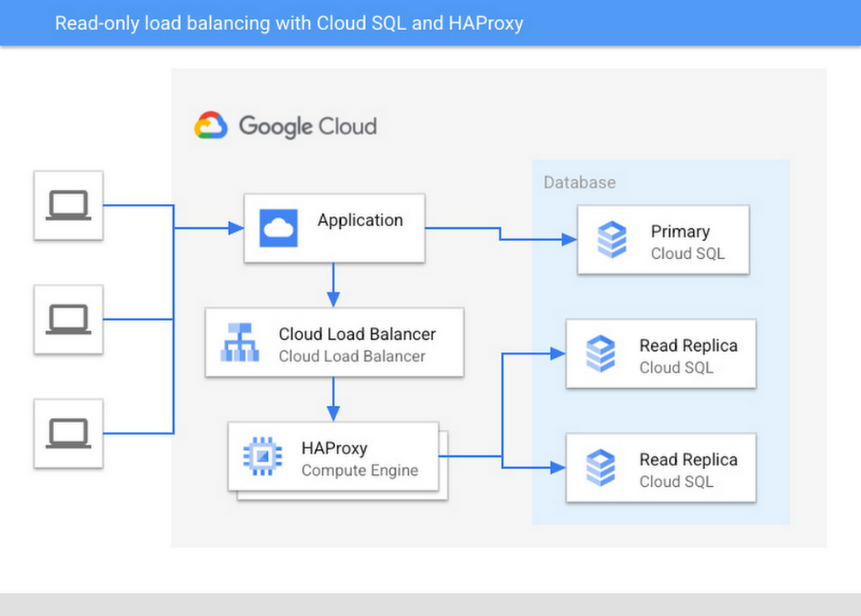This screenshot has height=616, width=861.
Task: Click the Cloud Load Balancer label
Action: pyautogui.click(x=356, y=335)
